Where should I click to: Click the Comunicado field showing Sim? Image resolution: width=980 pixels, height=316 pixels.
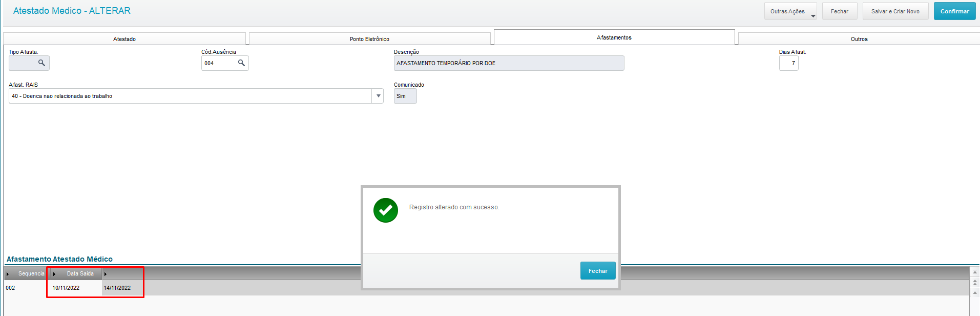tap(405, 96)
